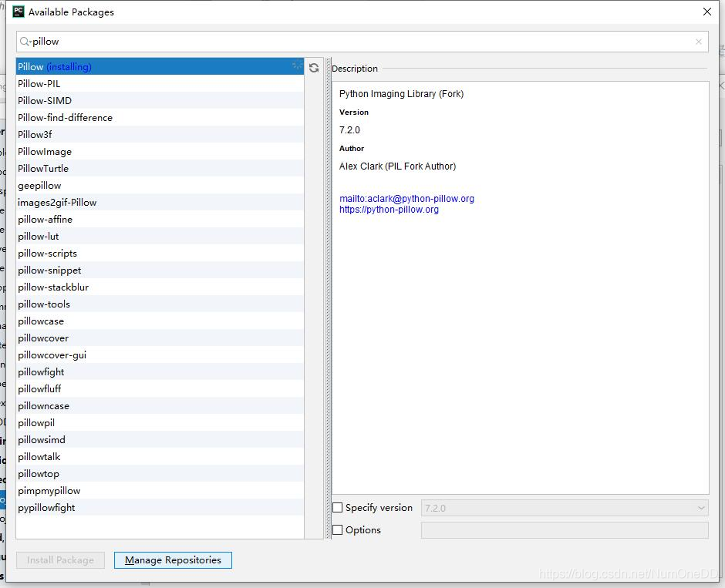Click the 7.2.0 version text in description
This screenshot has height=588, width=725.
pyautogui.click(x=349, y=130)
